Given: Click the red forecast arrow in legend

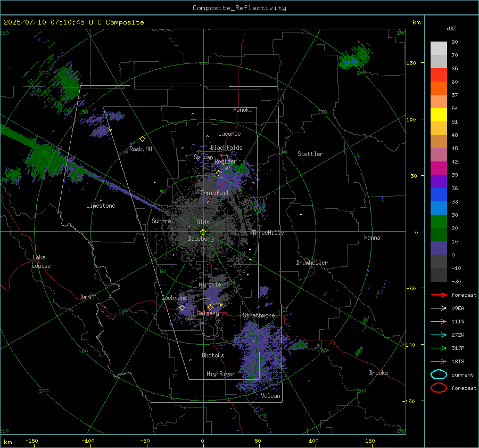Looking at the screenshot, I should (x=439, y=295).
